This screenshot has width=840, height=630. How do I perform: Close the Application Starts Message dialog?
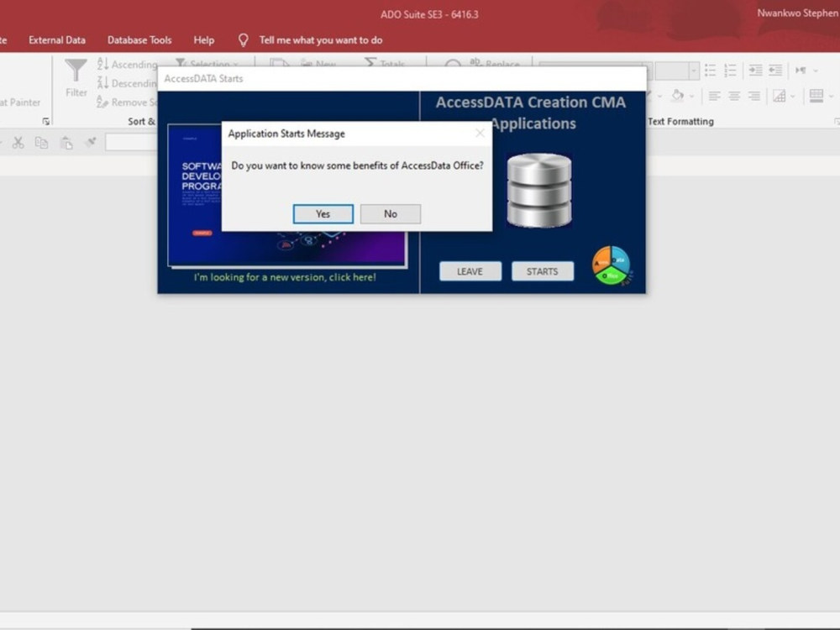click(480, 134)
